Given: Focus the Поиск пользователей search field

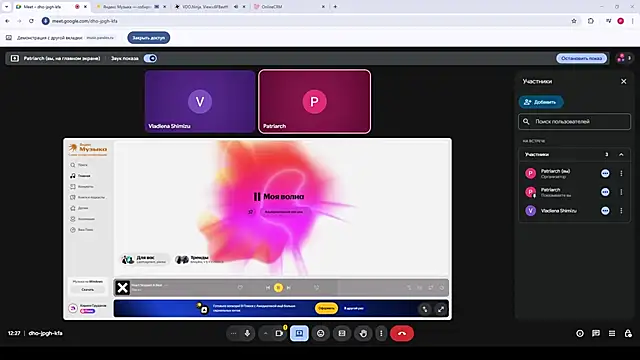Looking at the screenshot, I should click(574, 122).
